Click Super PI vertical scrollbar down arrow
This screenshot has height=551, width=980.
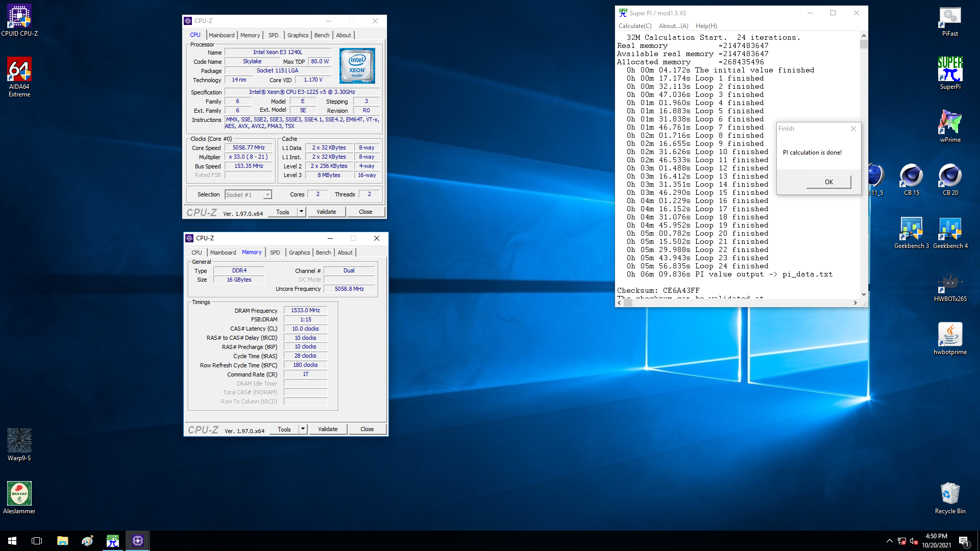tap(864, 294)
